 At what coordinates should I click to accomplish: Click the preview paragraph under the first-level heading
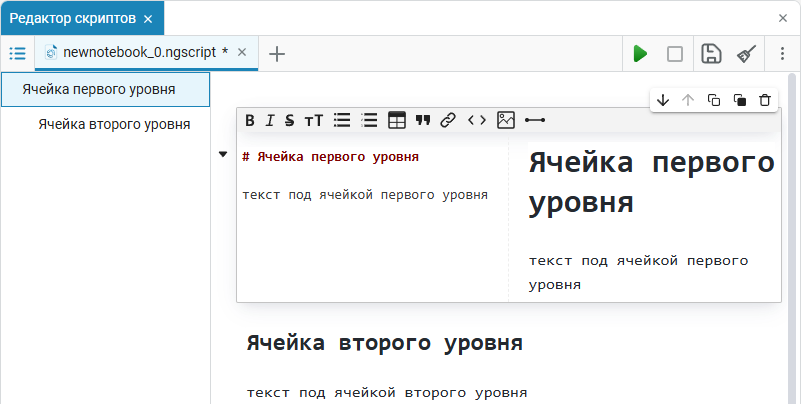(x=639, y=272)
